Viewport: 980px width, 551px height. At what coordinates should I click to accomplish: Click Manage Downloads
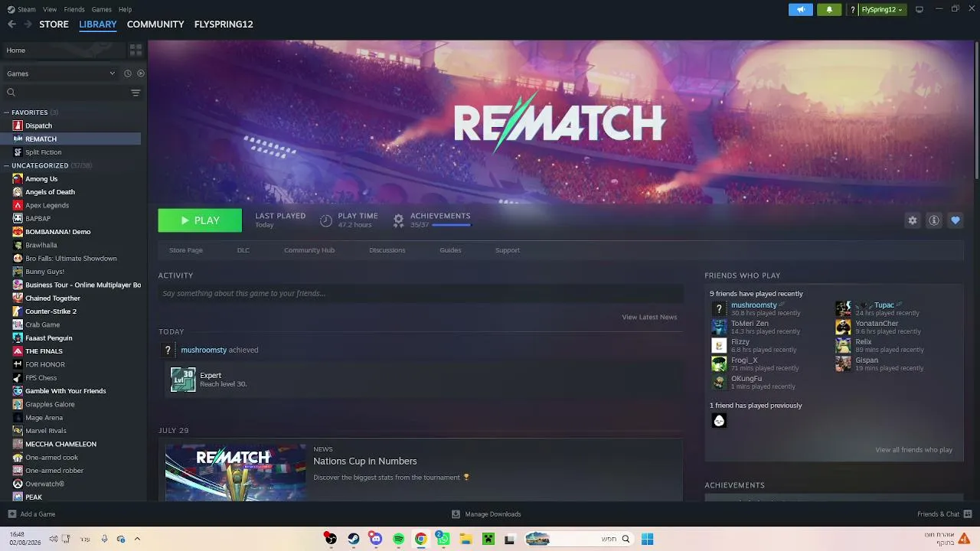(x=487, y=514)
